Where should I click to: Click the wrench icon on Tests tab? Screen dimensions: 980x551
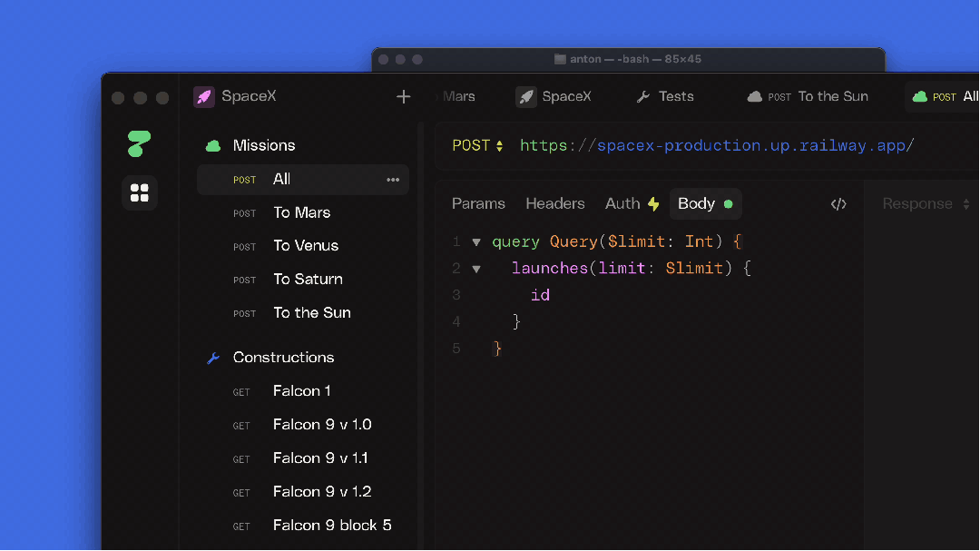tap(643, 96)
